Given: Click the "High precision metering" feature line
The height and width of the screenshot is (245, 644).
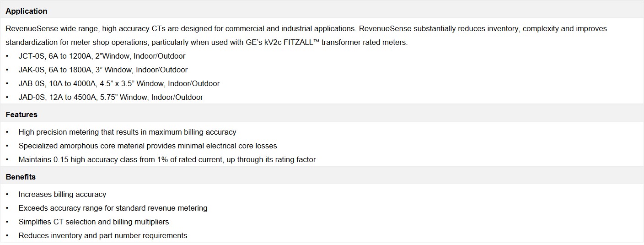Looking at the screenshot, I should (x=127, y=132).
